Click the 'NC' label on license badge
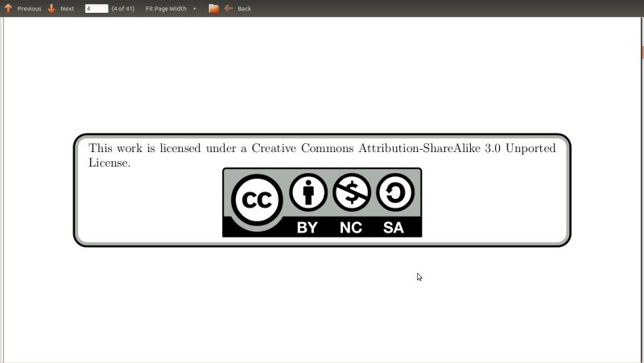This screenshot has height=363, width=644. click(x=351, y=228)
